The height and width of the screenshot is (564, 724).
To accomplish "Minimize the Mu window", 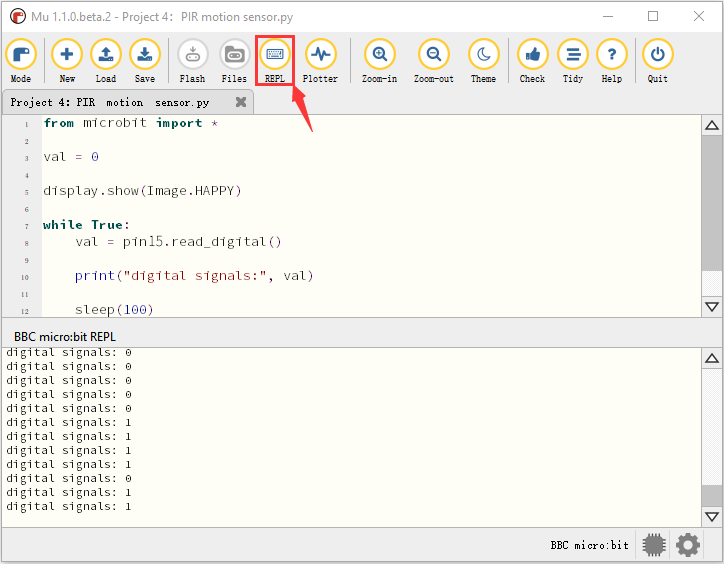I will coord(608,17).
